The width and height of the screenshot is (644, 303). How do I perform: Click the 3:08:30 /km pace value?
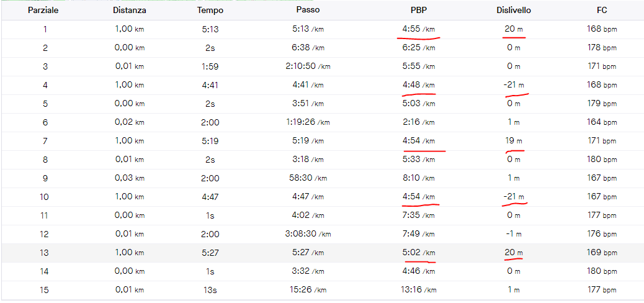[x=308, y=234]
